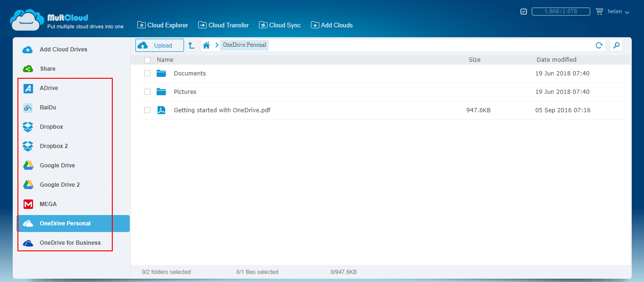Click the Upload button
This screenshot has width=644, height=282.
point(159,45)
